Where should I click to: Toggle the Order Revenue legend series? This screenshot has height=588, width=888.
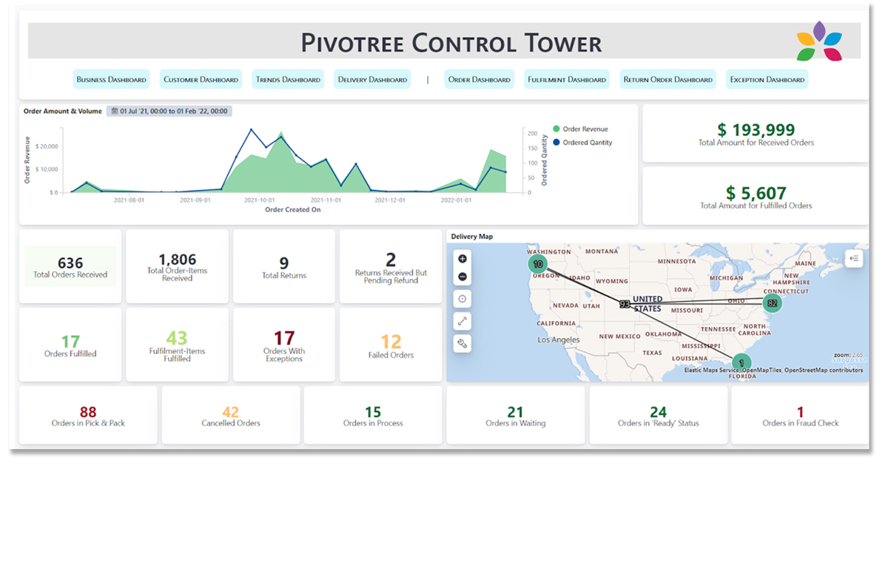(579, 129)
